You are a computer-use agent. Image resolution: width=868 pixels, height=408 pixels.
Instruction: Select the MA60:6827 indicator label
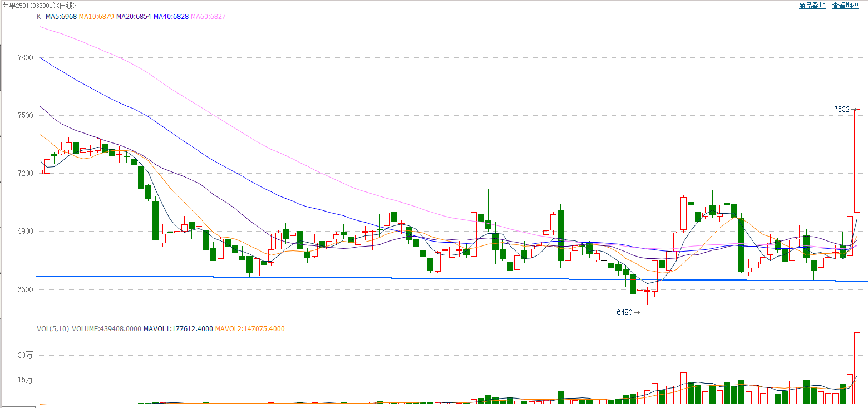click(208, 17)
